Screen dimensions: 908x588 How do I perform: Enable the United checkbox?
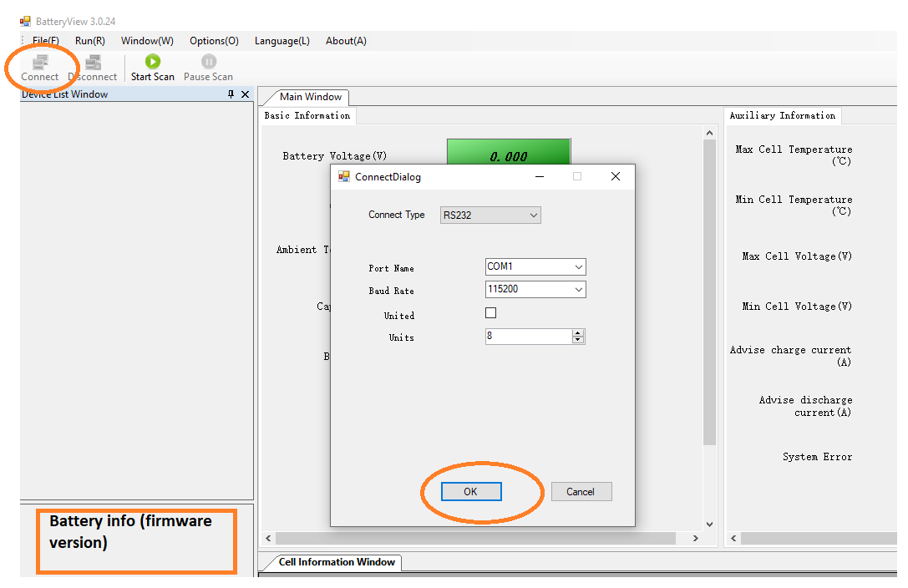point(491,313)
